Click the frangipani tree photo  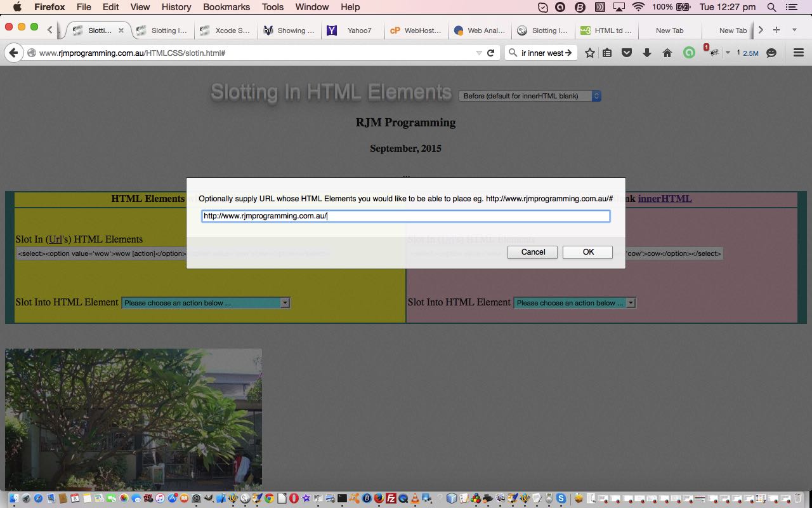[133, 418]
